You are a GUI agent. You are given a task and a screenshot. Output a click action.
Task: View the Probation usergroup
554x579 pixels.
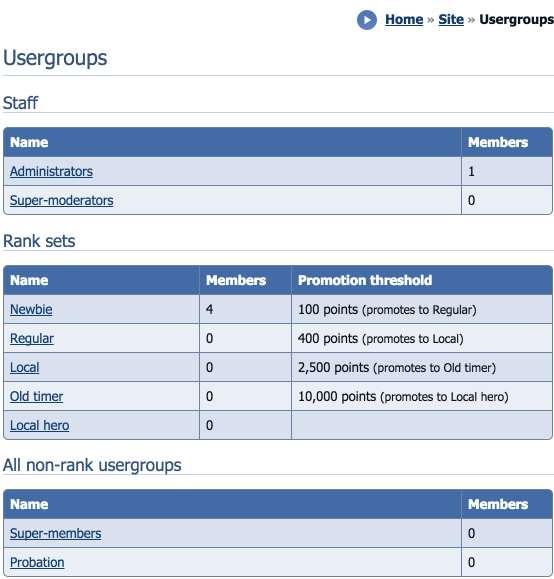click(37, 562)
